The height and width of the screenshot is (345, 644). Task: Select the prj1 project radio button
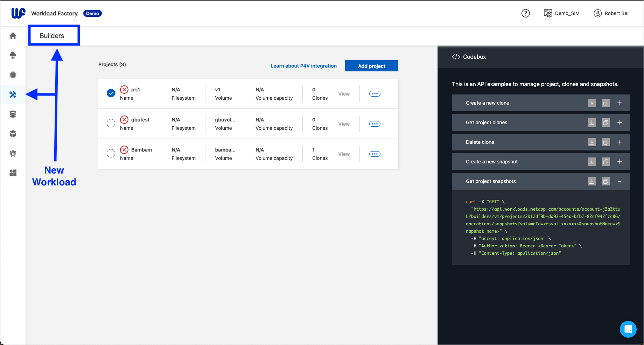tap(111, 93)
